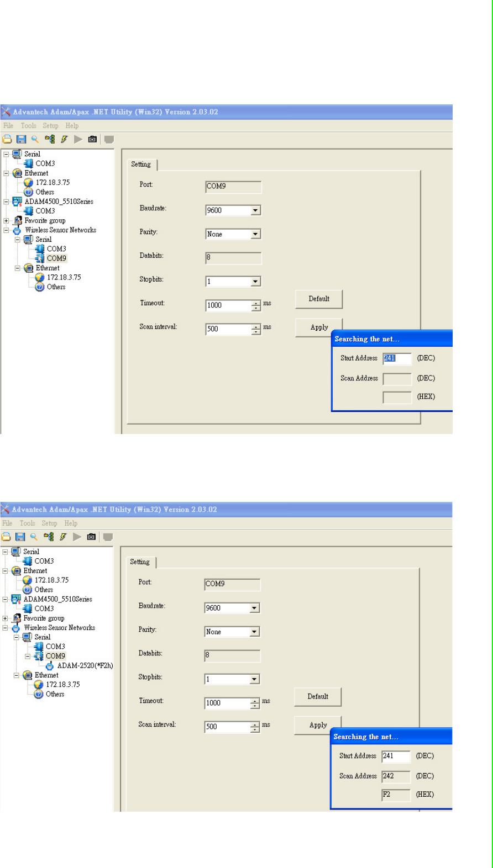
Task: Click Scan interval stepper arrows, window with blank Scan Address
Action: coord(256,329)
